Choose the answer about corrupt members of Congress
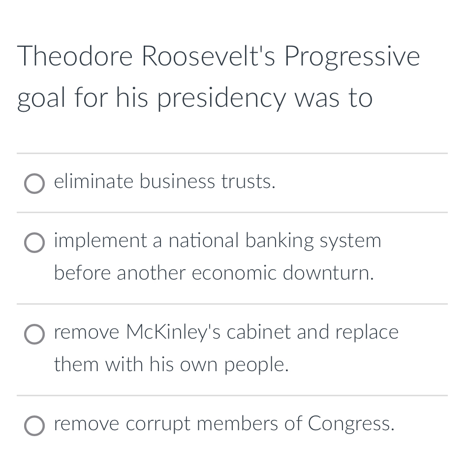The height and width of the screenshot is (476, 467). pyautogui.click(x=224, y=424)
